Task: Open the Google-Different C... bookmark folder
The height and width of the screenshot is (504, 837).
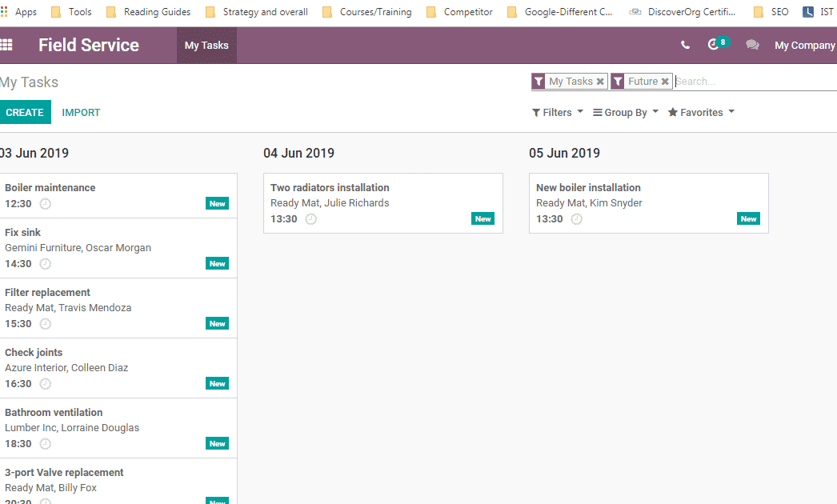Action: coord(560,12)
